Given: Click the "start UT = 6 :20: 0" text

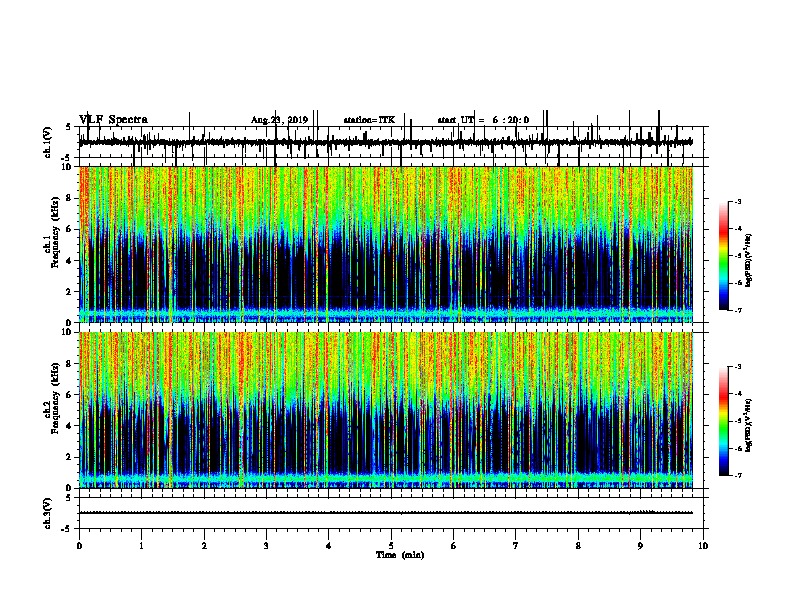Looking at the screenshot, I should [x=483, y=120].
